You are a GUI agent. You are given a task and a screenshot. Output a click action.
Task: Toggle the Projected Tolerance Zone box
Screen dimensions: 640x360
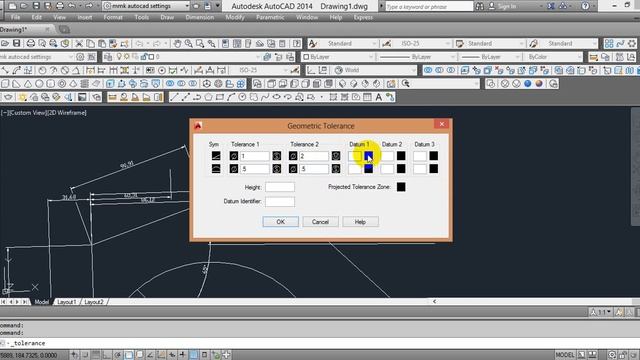pos(401,187)
